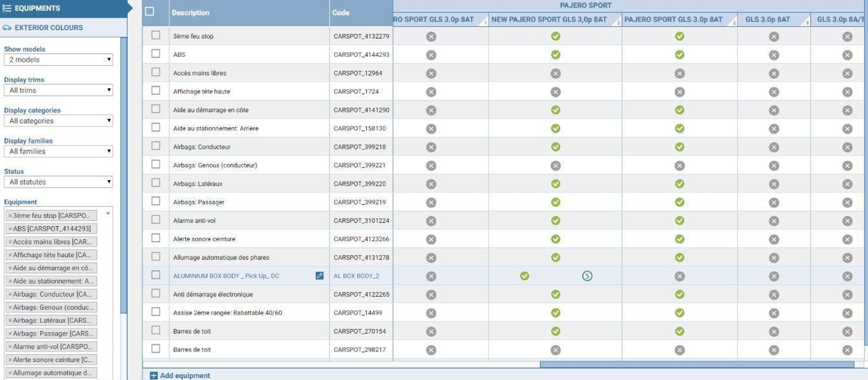Remove Airbags: Conducteur tag from filter
This screenshot has height=380, width=868.
click(x=10, y=295)
